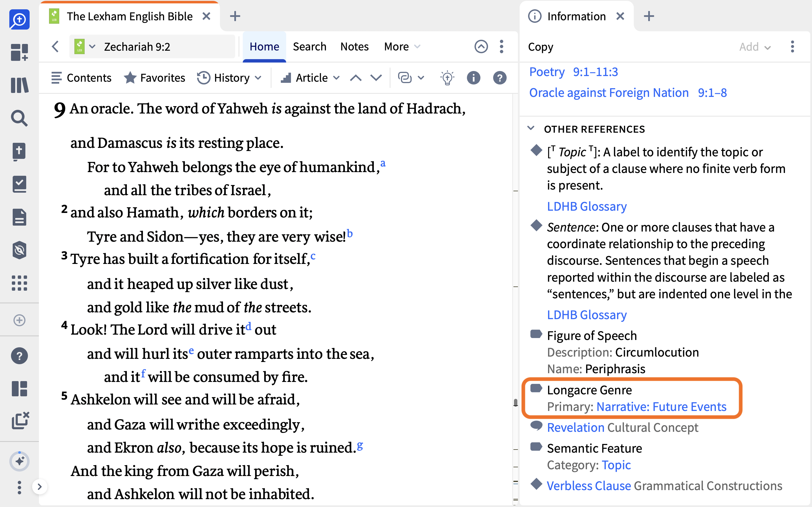Toggle Favorites star for this passage
812x507 pixels.
[x=154, y=78]
